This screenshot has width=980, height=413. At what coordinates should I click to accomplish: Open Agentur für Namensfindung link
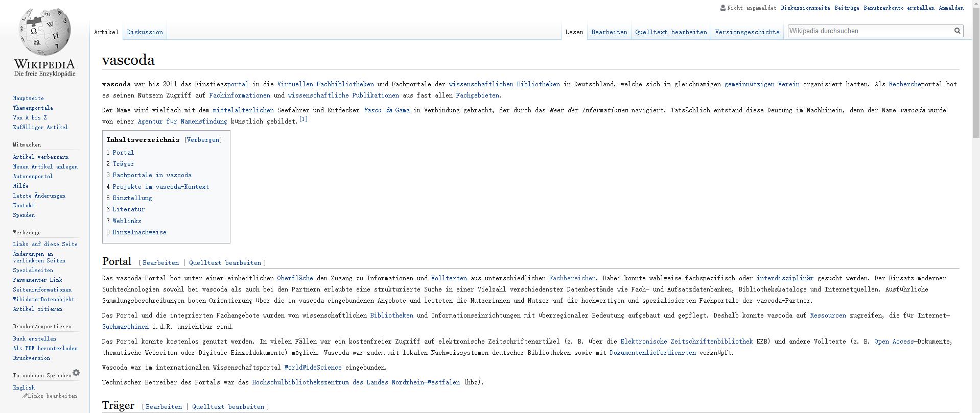pyautogui.click(x=182, y=122)
